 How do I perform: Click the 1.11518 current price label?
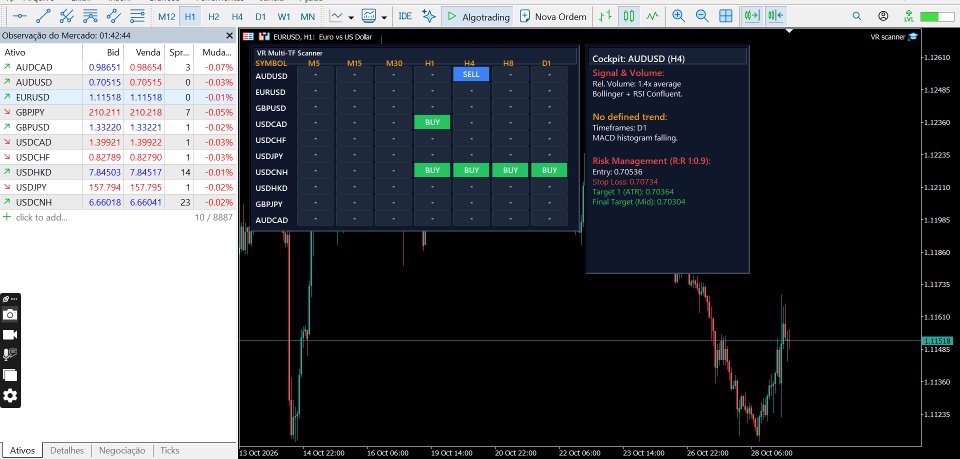[937, 341]
